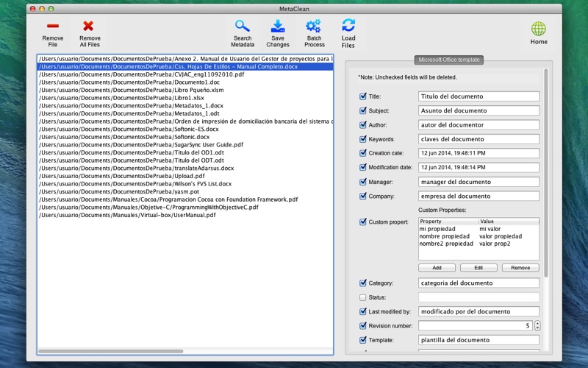Select file Upload.pdf in list
Viewport: 588px width, 368px height.
click(185, 176)
